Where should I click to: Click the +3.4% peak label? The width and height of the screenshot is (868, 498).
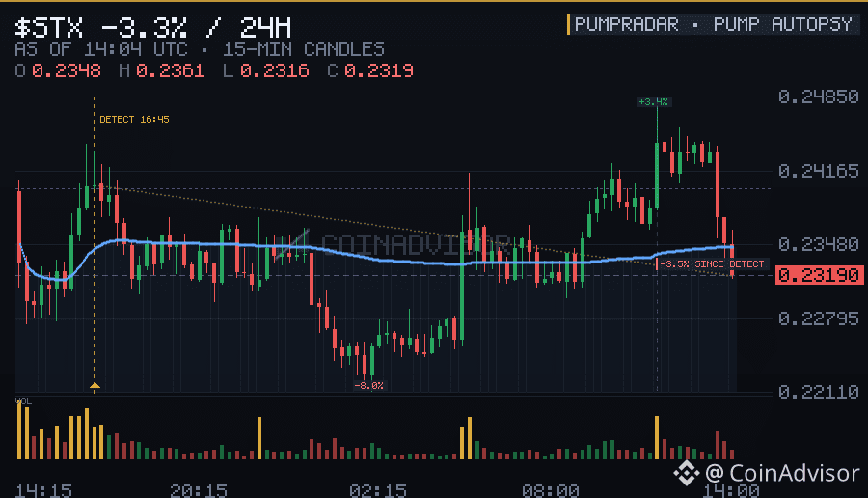654,102
